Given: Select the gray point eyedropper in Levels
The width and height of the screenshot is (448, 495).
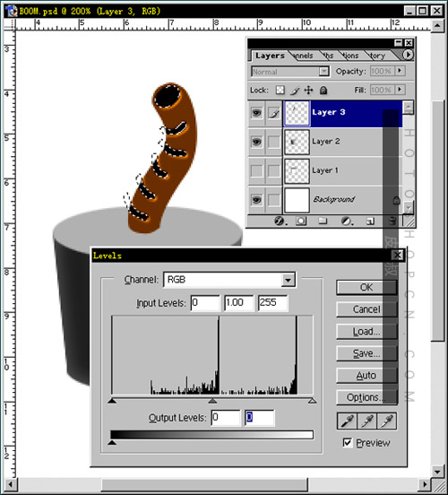Looking at the screenshot, I should coord(367,421).
